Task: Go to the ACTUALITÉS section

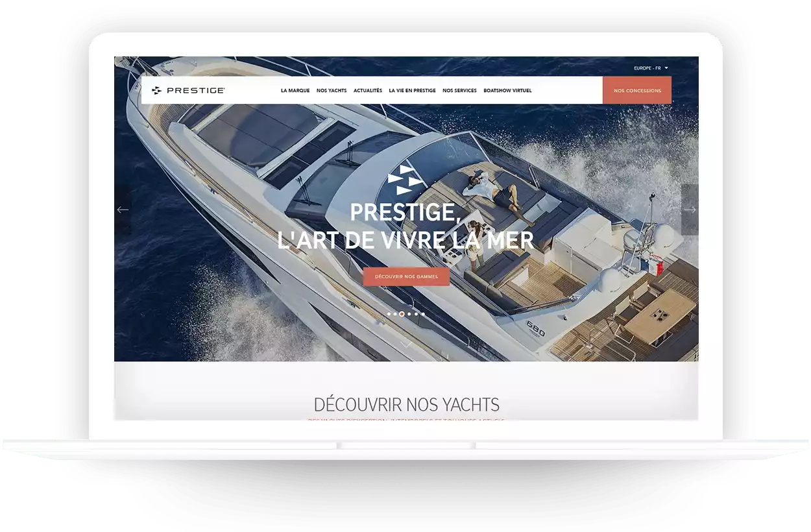Action: coord(368,91)
